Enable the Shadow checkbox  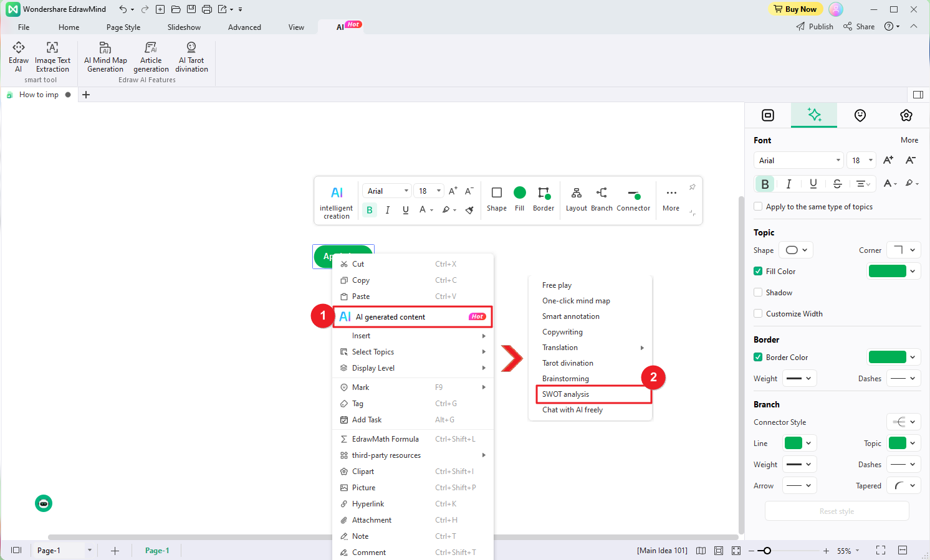[758, 293]
